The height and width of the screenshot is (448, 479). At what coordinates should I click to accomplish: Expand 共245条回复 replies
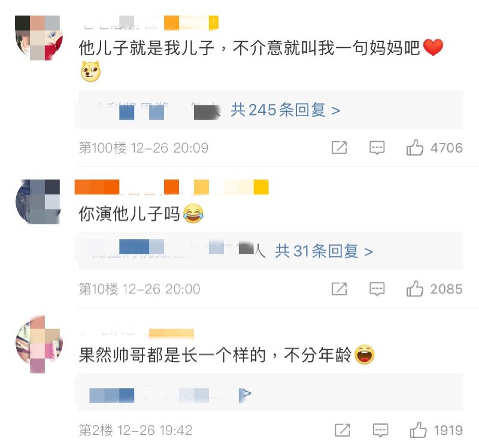coord(286,110)
